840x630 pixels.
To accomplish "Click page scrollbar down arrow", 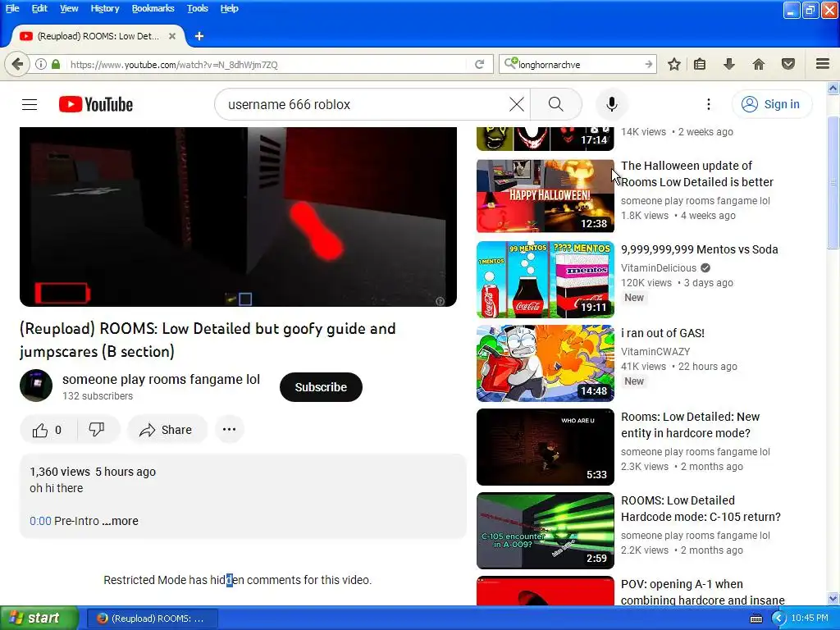I will point(833,598).
